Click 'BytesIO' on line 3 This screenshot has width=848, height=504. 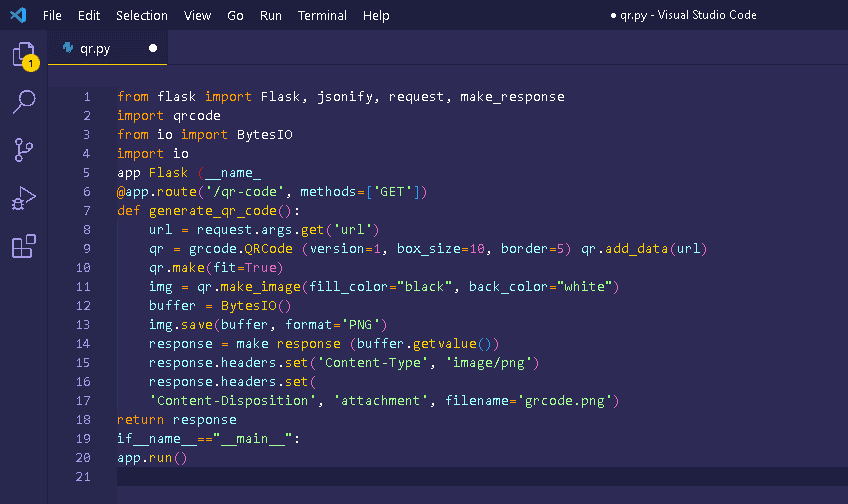pyautogui.click(x=264, y=135)
